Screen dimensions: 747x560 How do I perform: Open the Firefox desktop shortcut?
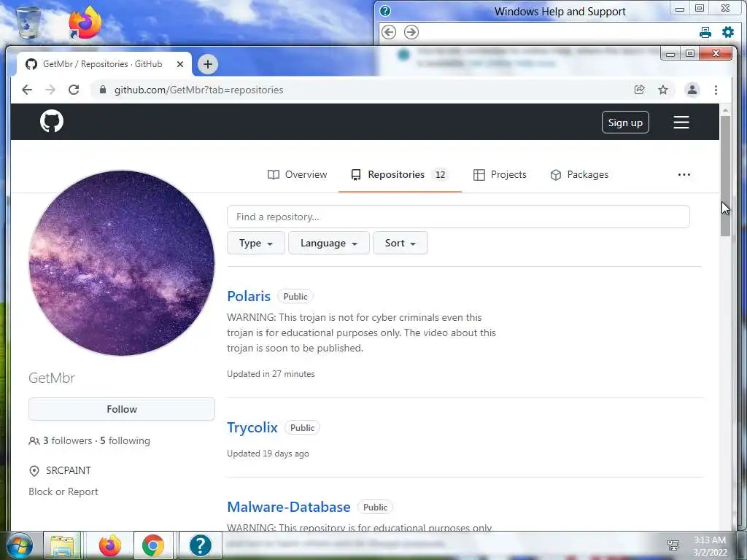pyautogui.click(x=85, y=22)
